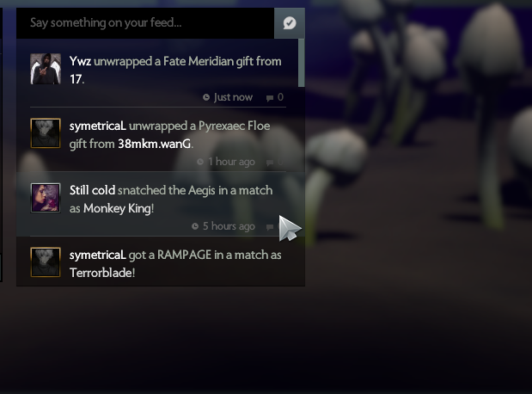Click Monkey King hero name link
The image size is (532, 394).
tap(118, 208)
